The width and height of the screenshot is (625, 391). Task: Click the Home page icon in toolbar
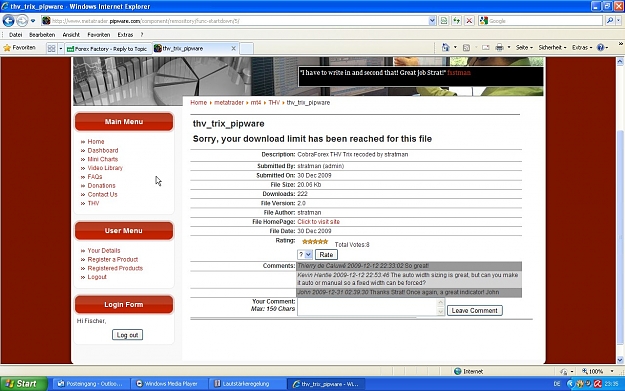point(445,47)
